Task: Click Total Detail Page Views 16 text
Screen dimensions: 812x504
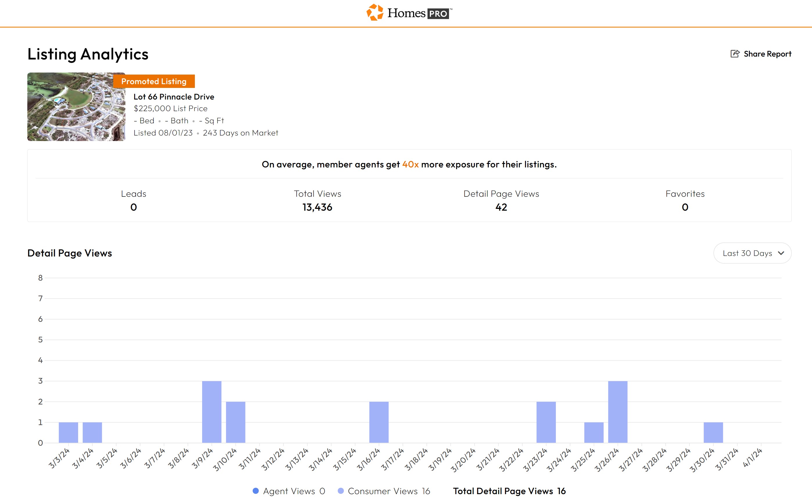Action: click(x=509, y=491)
